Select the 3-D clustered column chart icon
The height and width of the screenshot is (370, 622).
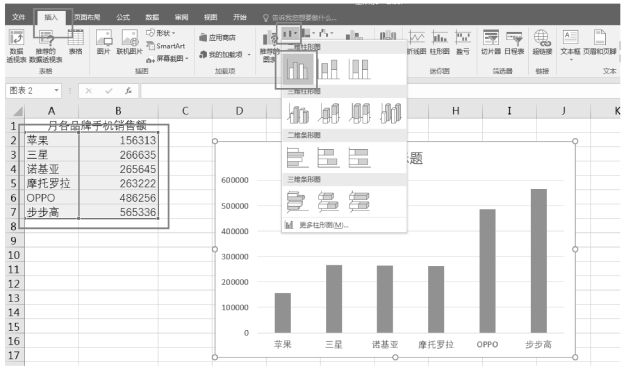point(298,113)
